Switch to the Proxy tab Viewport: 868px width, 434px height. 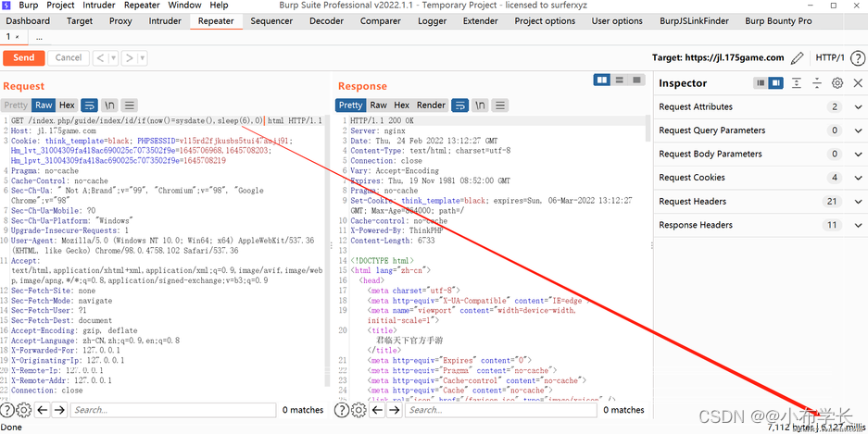click(120, 21)
